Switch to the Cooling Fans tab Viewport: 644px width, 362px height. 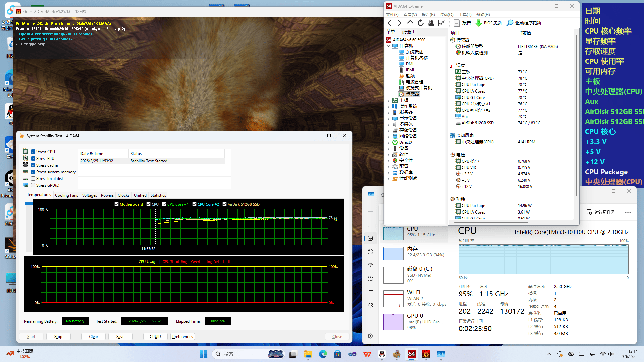[x=66, y=195]
